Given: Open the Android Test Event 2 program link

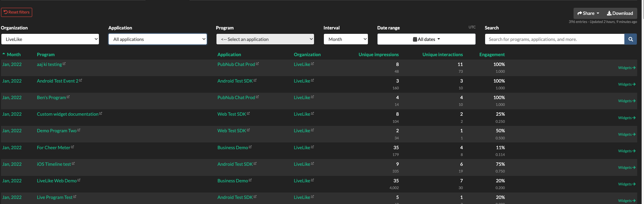Looking at the screenshot, I should tap(58, 81).
